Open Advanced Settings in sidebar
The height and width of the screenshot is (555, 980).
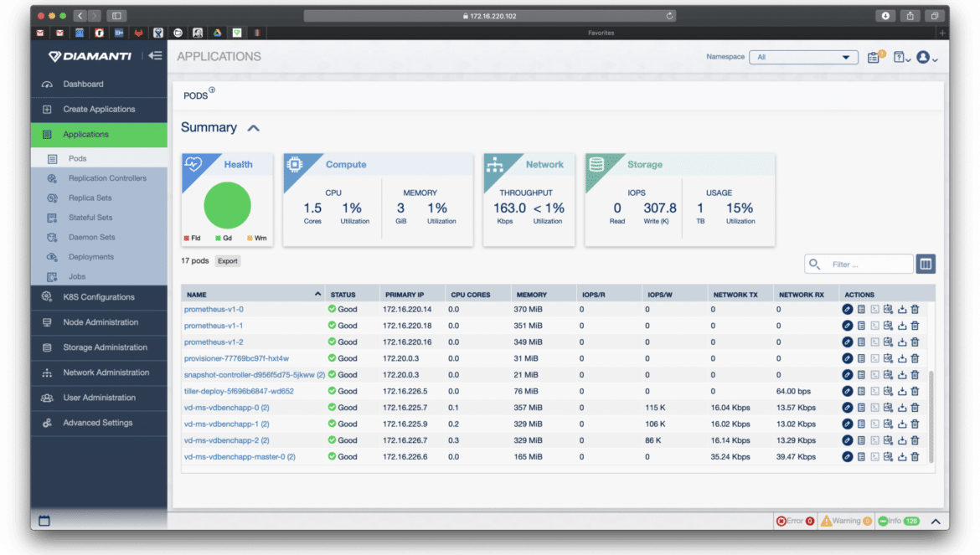[99, 423]
